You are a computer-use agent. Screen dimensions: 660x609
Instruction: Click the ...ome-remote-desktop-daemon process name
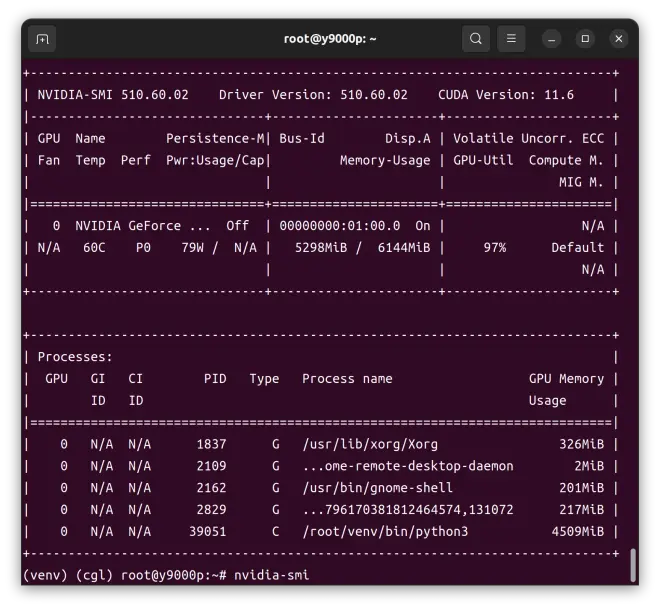(x=408, y=466)
